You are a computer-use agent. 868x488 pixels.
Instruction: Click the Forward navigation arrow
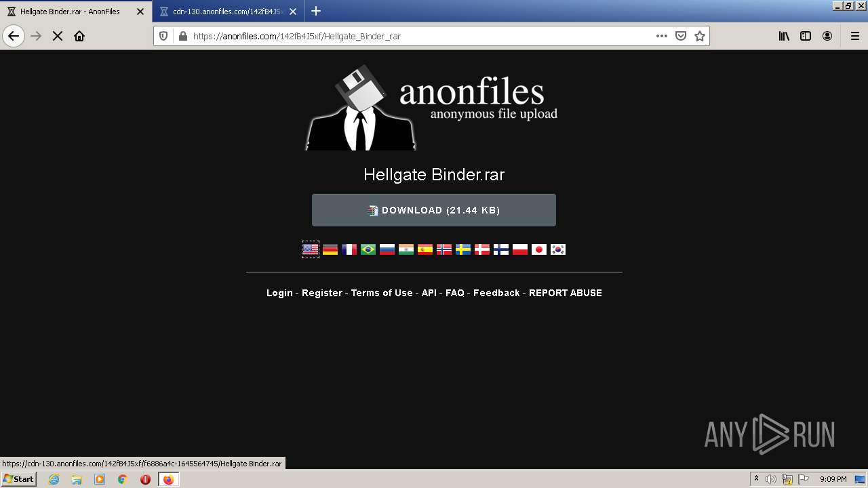click(x=36, y=36)
